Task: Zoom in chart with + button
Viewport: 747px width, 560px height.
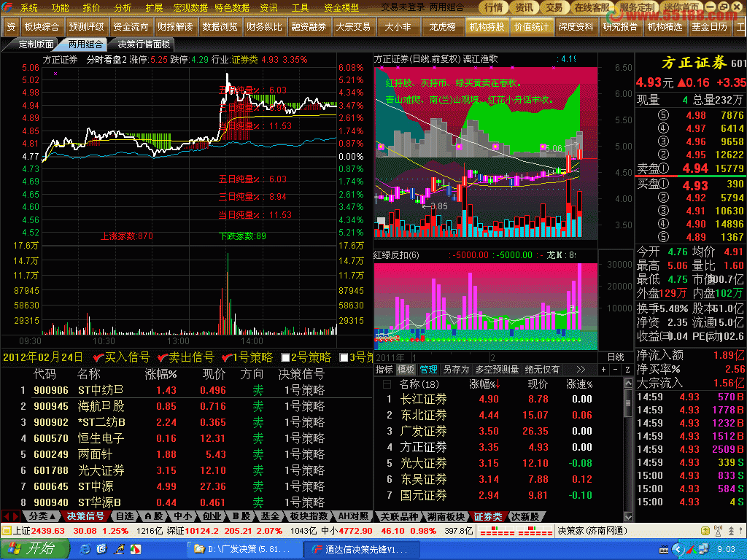Action: pyautogui.click(x=603, y=370)
